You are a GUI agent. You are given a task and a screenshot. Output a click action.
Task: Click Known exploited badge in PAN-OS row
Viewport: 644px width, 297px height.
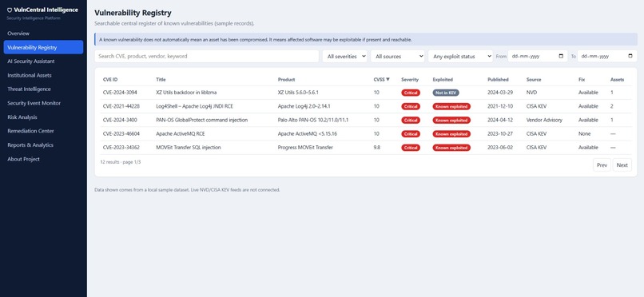(x=451, y=121)
